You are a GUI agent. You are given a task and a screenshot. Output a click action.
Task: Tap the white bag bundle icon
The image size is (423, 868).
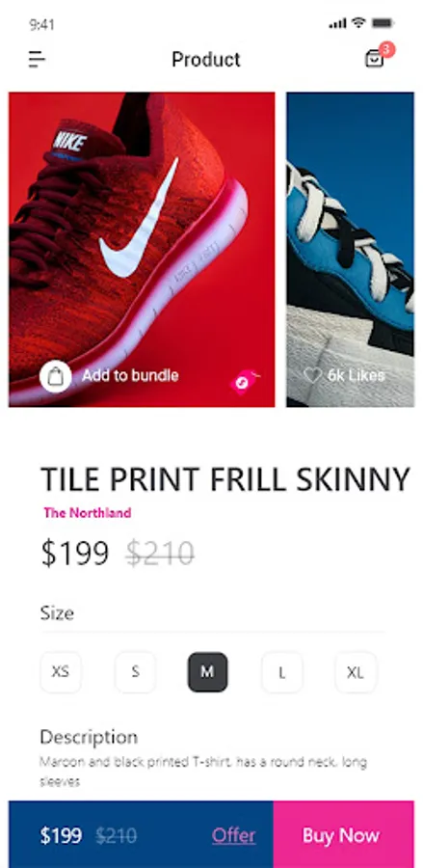55,376
